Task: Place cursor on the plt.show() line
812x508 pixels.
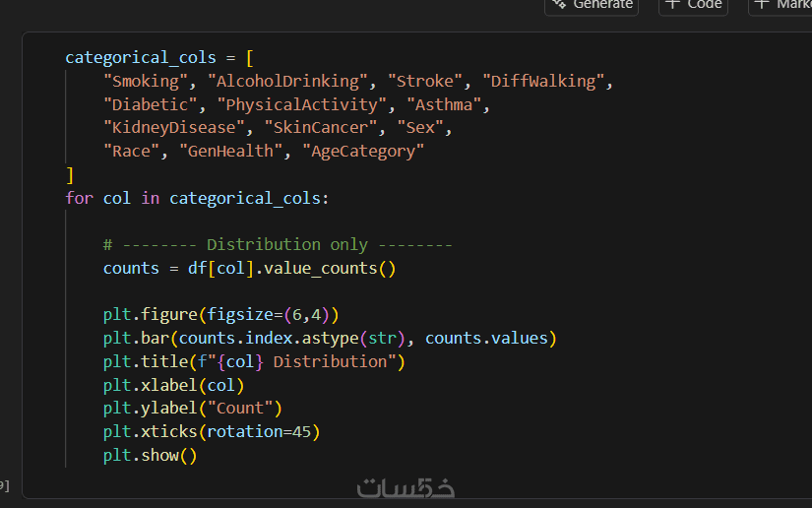Action: [x=150, y=455]
